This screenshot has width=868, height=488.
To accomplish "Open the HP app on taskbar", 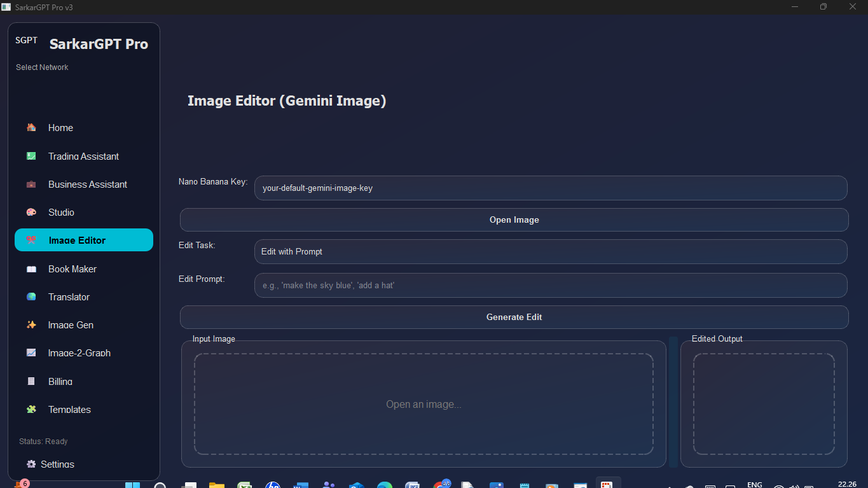I will coord(273,485).
